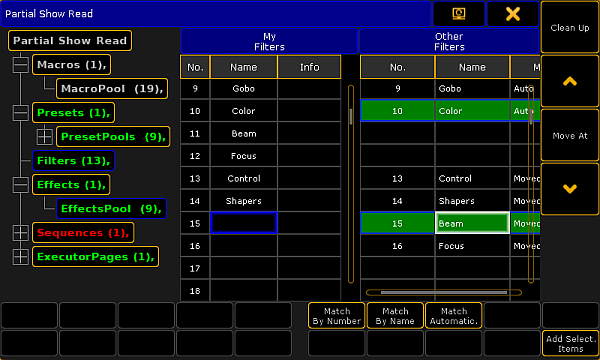Click the Match By Name button
Image resolution: width=600 pixels, height=360 pixels.
click(x=395, y=316)
